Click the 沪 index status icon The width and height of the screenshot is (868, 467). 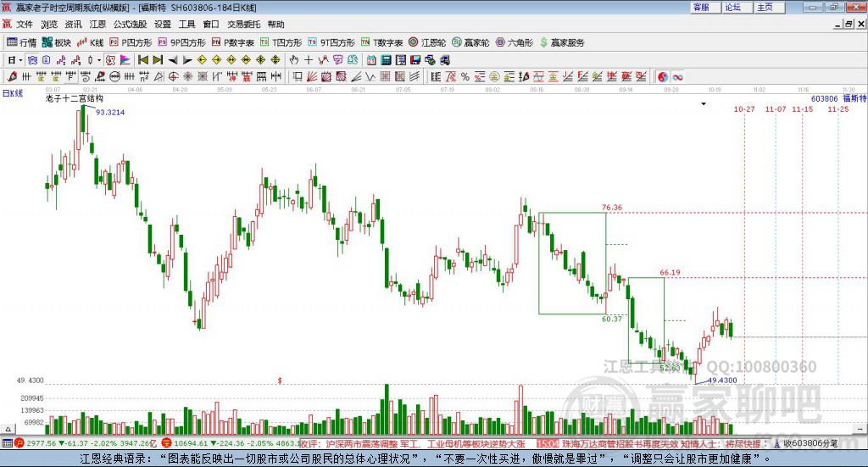[19, 443]
